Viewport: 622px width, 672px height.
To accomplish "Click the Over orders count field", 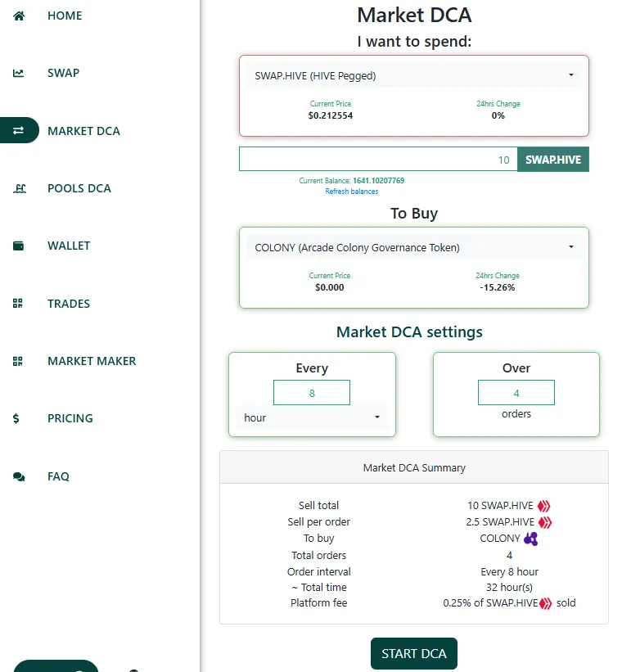I will (516, 393).
